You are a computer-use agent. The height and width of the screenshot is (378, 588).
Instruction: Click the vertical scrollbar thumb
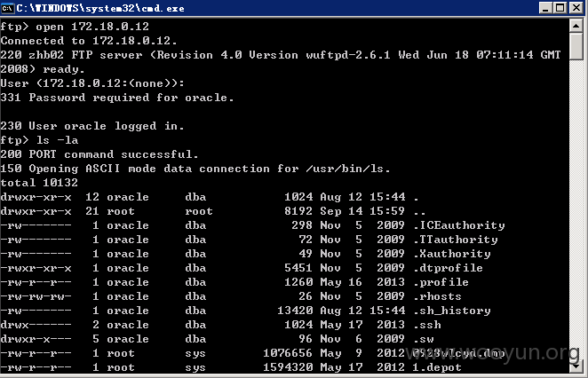[576, 46]
